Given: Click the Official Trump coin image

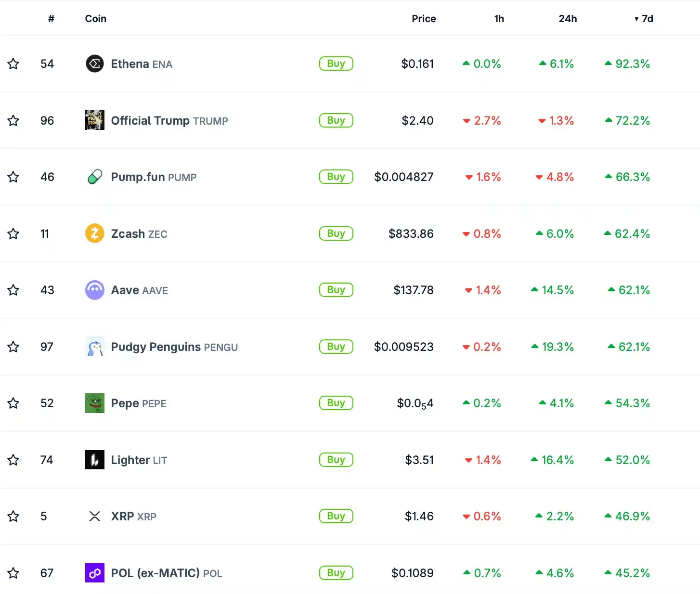Looking at the screenshot, I should [x=95, y=120].
